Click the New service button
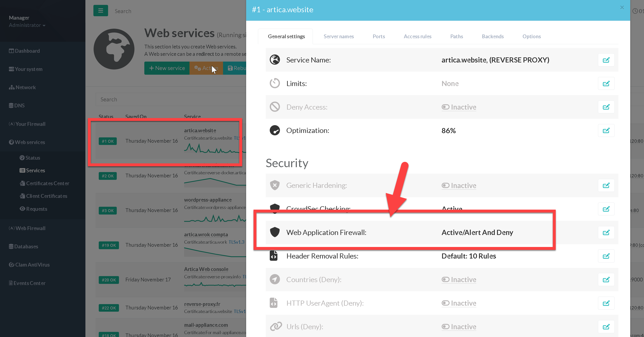The image size is (644, 337). (x=167, y=68)
